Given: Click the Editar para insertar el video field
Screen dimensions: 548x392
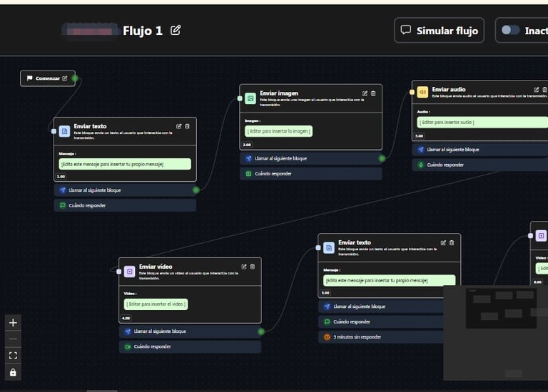Looking at the screenshot, I should pyautogui.click(x=156, y=304).
